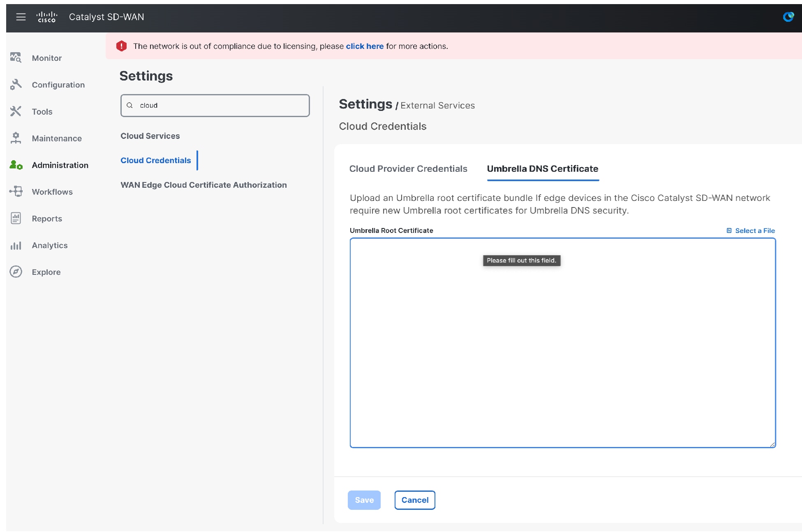
Task: Click the Explore compass icon
Action: (16, 272)
